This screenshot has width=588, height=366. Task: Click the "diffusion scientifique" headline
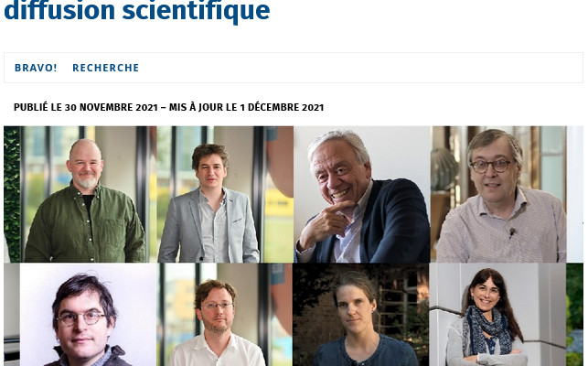click(137, 11)
